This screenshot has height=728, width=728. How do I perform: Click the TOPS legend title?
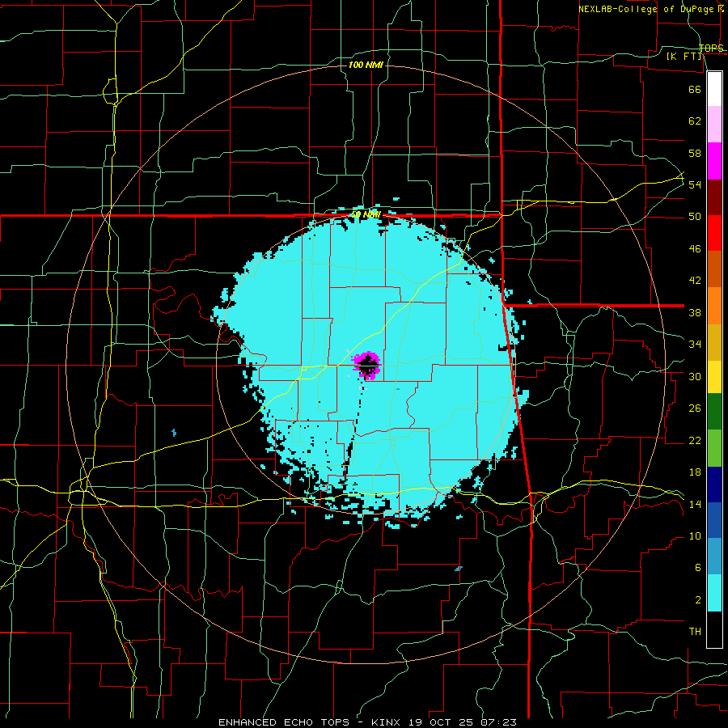711,48
